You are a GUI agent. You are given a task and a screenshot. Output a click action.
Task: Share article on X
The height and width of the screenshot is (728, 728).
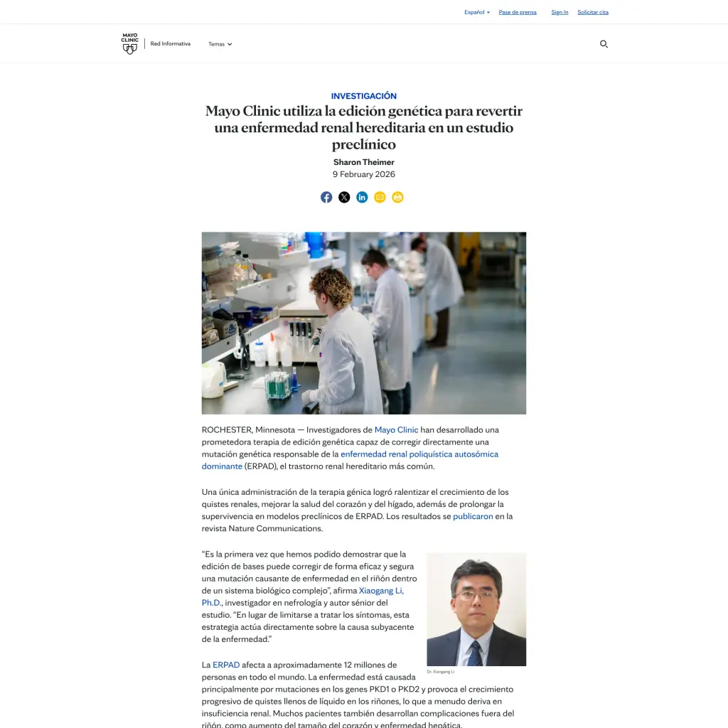(x=344, y=198)
